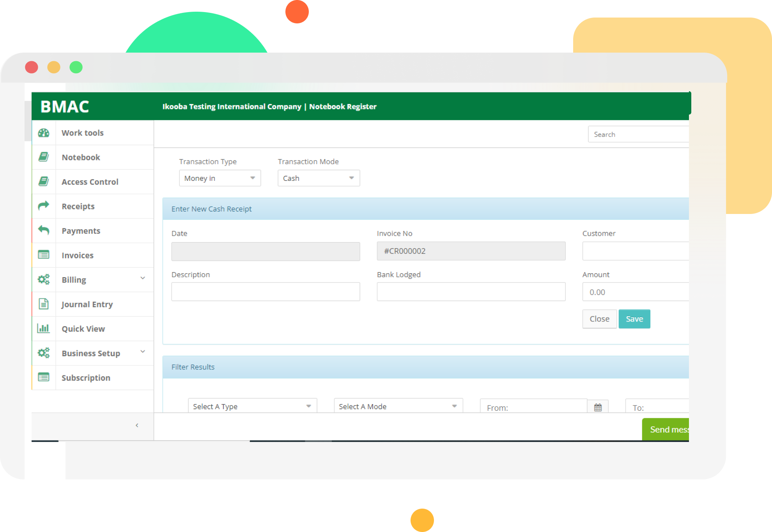The height and width of the screenshot is (532, 772).
Task: Click the Journal Entry document icon
Action: tap(44, 304)
